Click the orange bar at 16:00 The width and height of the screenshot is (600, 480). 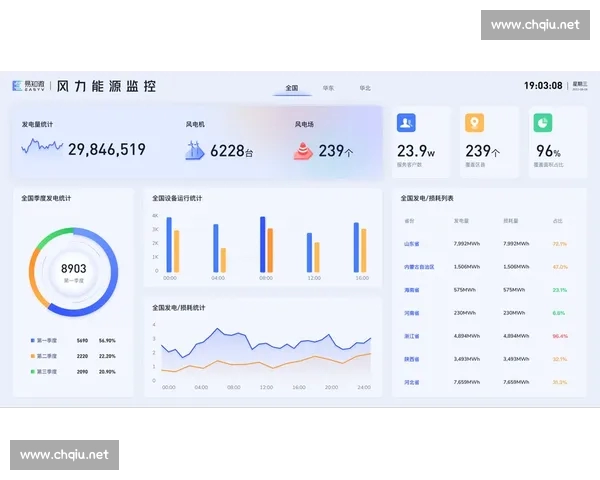coord(364,250)
